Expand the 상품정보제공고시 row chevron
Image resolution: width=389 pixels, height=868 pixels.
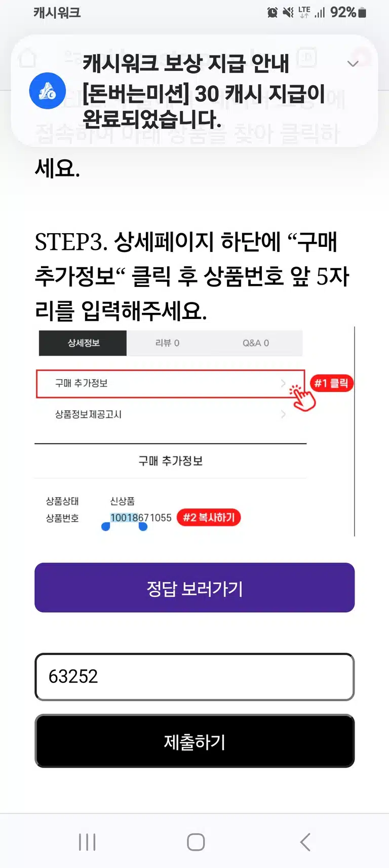pyautogui.click(x=283, y=414)
